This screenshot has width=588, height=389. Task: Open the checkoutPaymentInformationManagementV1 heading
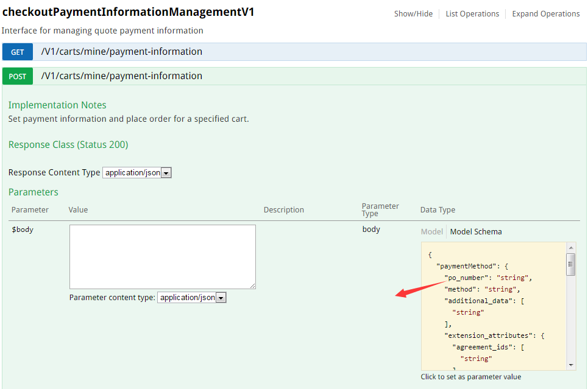coord(128,12)
